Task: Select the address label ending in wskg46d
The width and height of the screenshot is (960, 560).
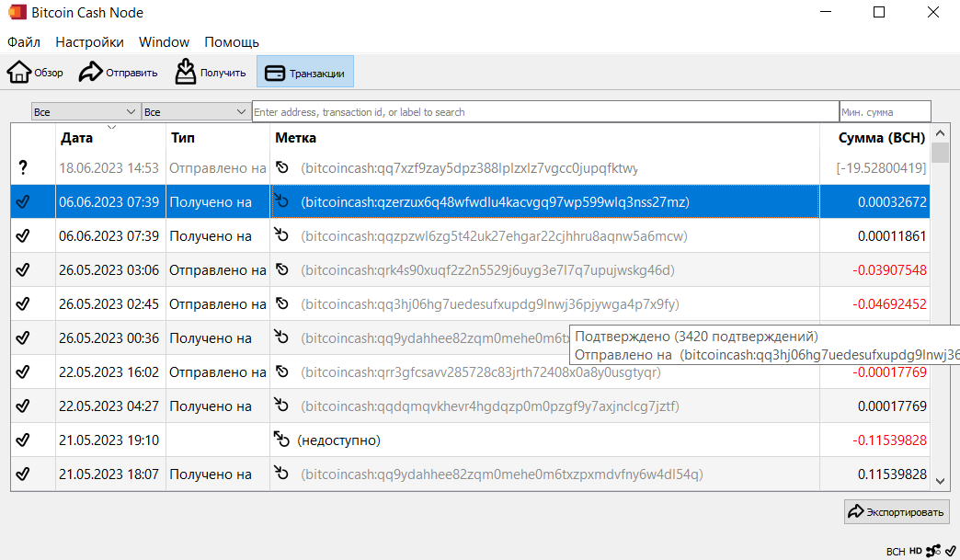Action: click(x=487, y=270)
